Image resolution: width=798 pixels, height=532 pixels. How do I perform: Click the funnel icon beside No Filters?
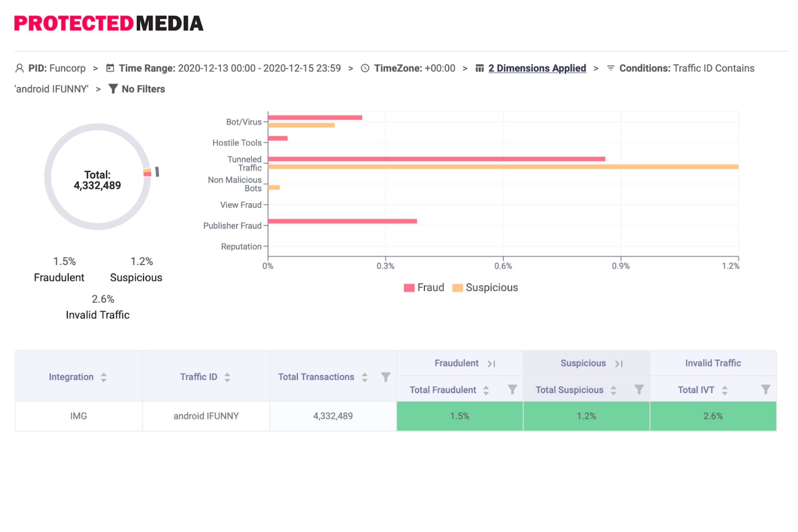pyautogui.click(x=113, y=89)
